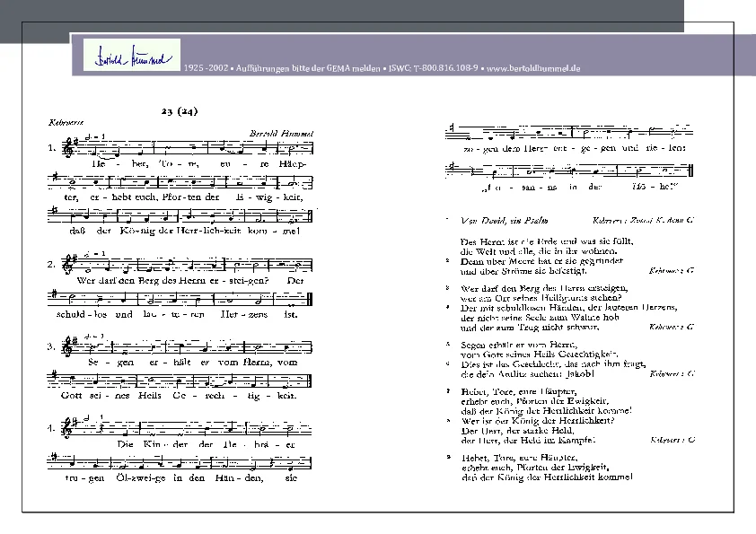Click the lyric line "Gott seines Heils Gerechtigkeit"
This screenshot has height=534, width=756.
179,396
